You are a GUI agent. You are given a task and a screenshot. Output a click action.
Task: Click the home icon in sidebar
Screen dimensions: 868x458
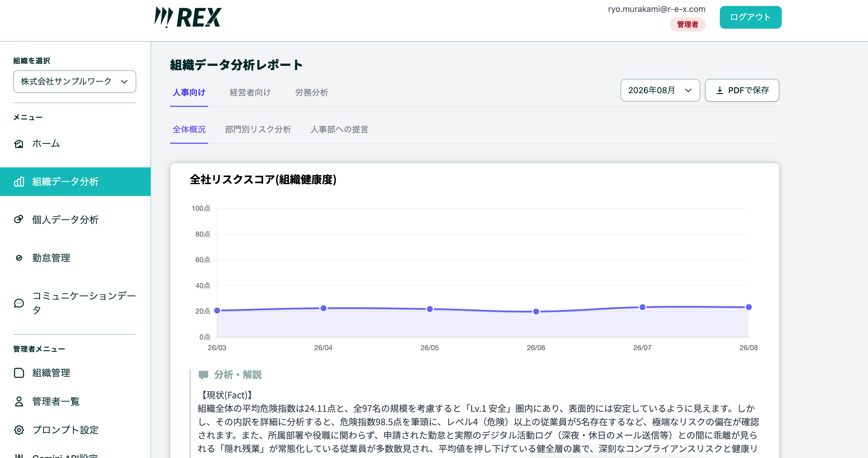pos(19,144)
